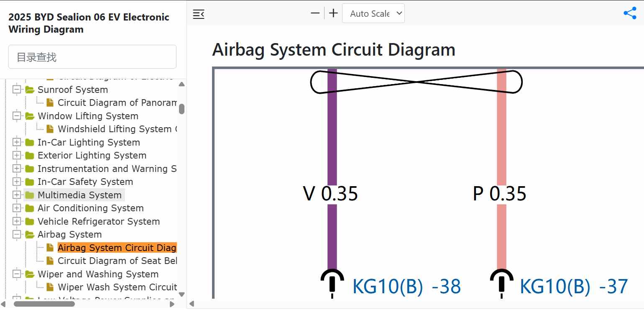This screenshot has width=644, height=310.
Task: Click the Airbag System Circuit document icon
Action: pyautogui.click(x=50, y=248)
